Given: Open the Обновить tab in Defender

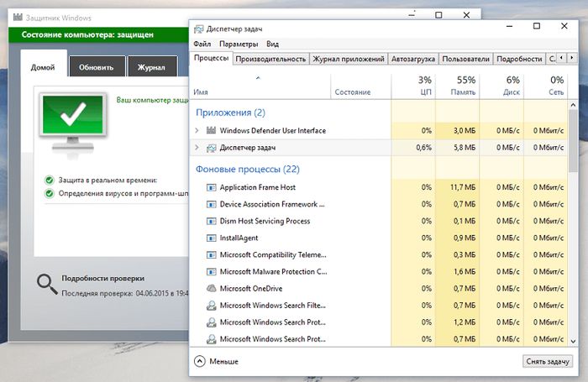Looking at the screenshot, I should click(97, 67).
